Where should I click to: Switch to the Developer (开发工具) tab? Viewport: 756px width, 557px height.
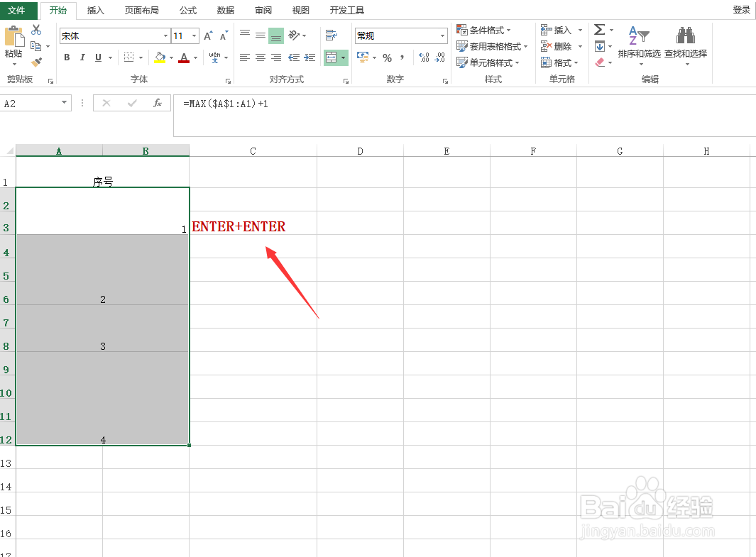pyautogui.click(x=346, y=10)
